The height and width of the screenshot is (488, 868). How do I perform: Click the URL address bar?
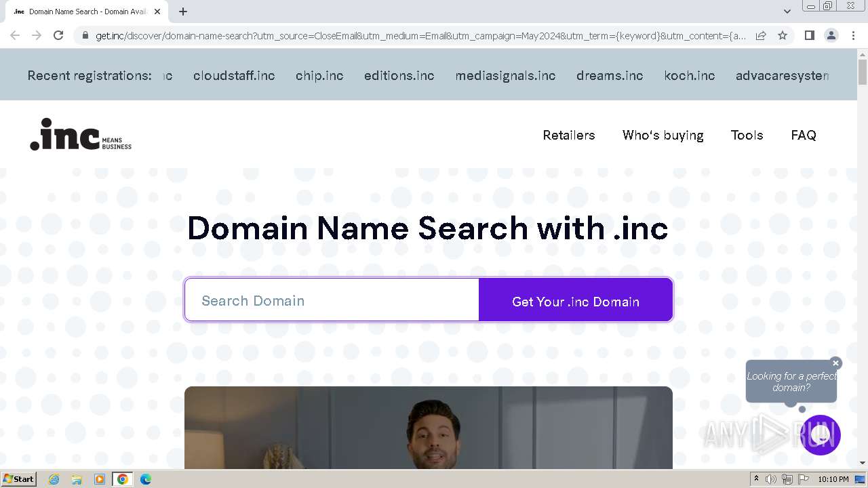[x=420, y=35]
